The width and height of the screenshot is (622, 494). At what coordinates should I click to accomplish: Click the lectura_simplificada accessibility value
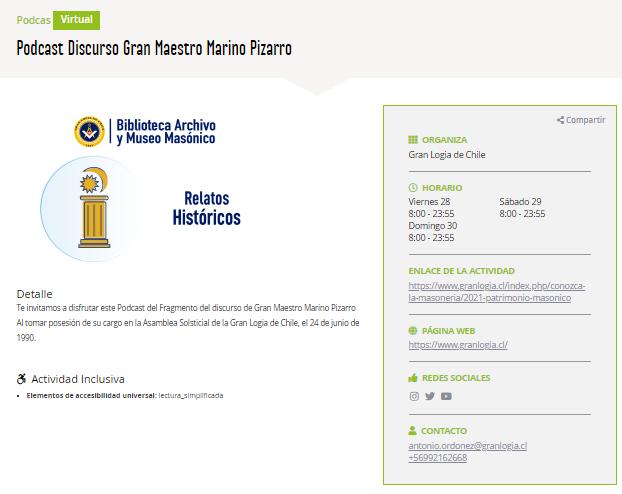point(191,395)
